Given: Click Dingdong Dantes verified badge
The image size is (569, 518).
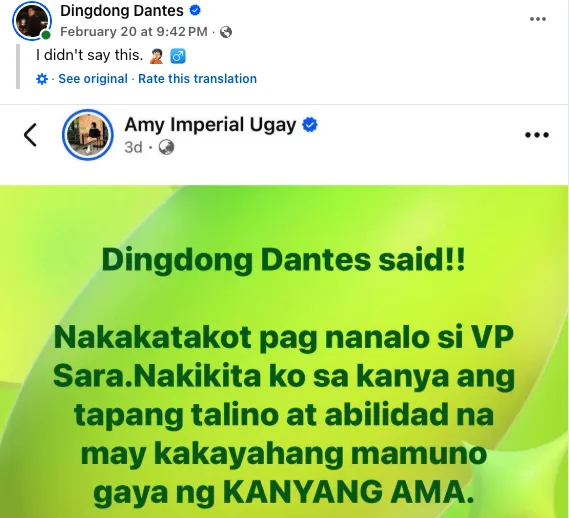Looking at the screenshot, I should point(195,11).
